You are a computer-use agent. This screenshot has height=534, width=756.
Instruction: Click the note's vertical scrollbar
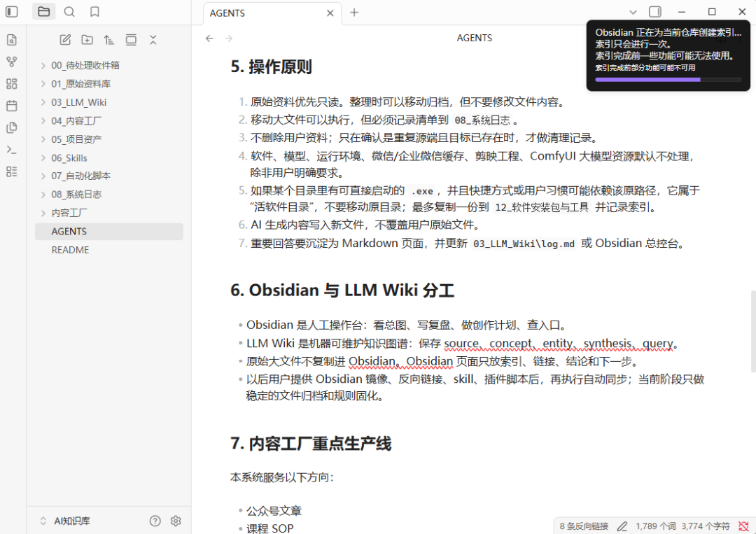tap(753, 331)
